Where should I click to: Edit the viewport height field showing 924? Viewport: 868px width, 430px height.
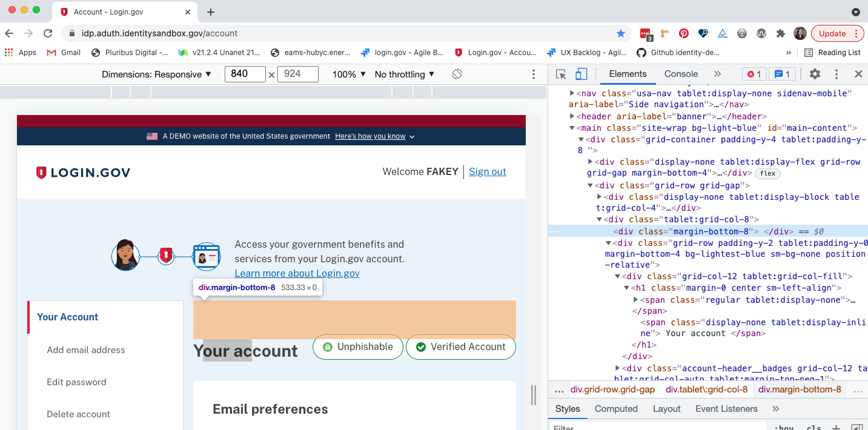(297, 74)
